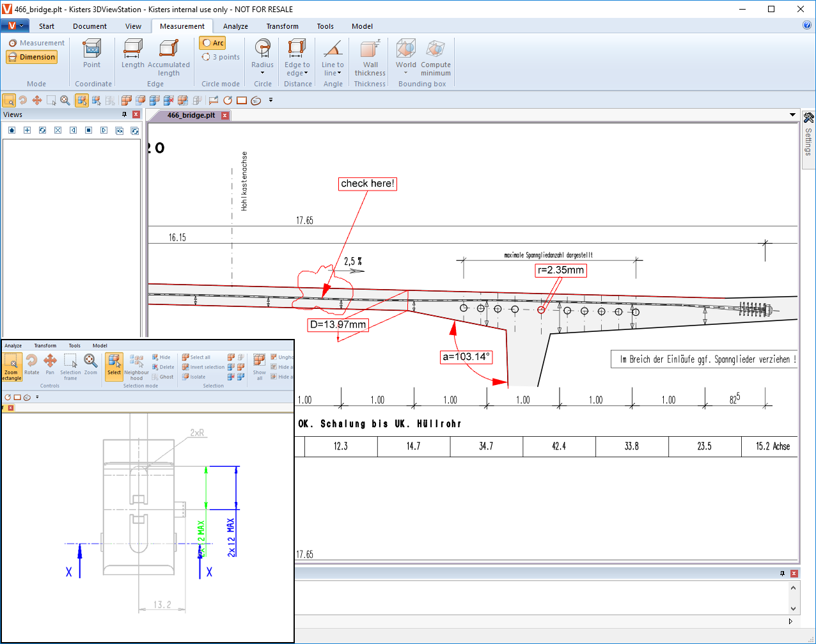Open the Analyze ribbon tab
Screen dimensions: 816x644
235,26
